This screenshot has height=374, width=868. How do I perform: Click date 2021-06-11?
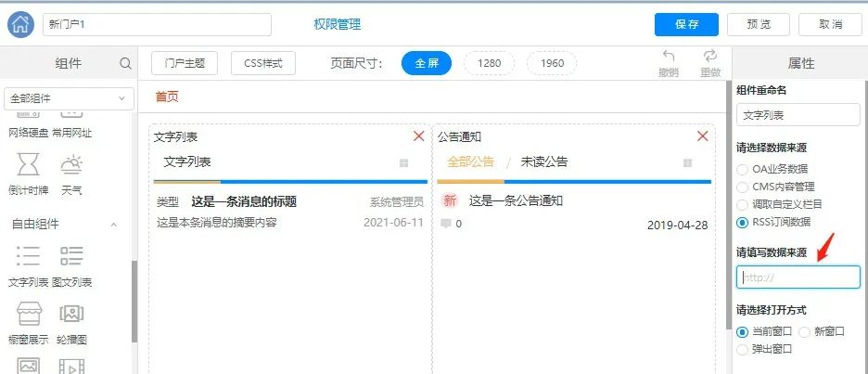[393, 223]
